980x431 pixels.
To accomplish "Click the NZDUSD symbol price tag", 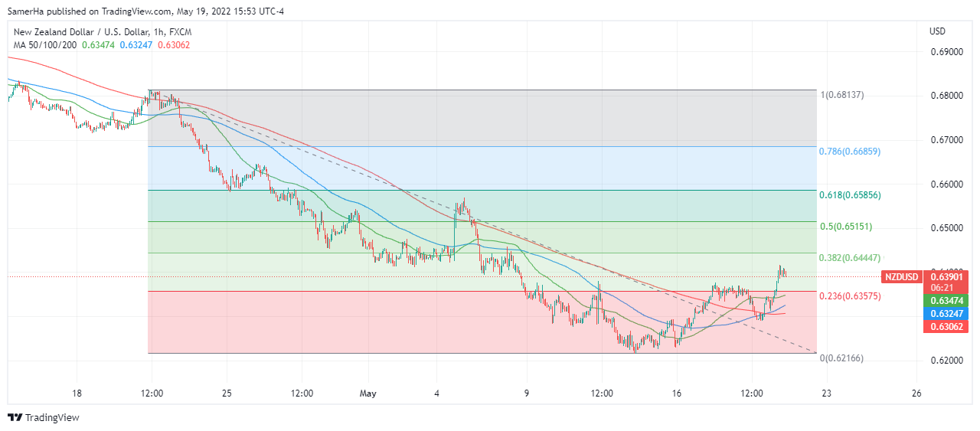I will tap(900, 276).
